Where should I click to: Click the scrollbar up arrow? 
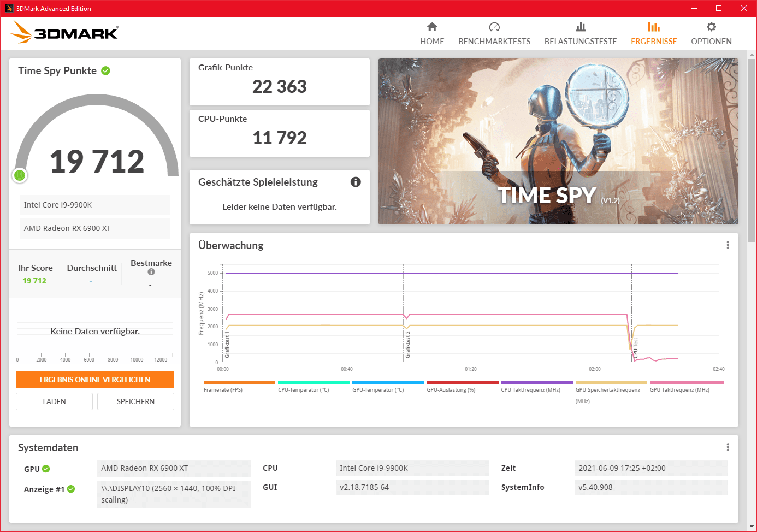[x=752, y=55]
